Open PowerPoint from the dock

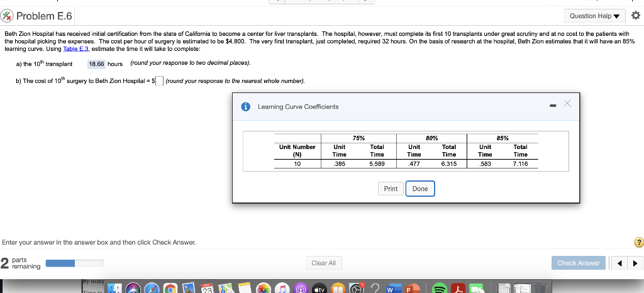[412, 288]
